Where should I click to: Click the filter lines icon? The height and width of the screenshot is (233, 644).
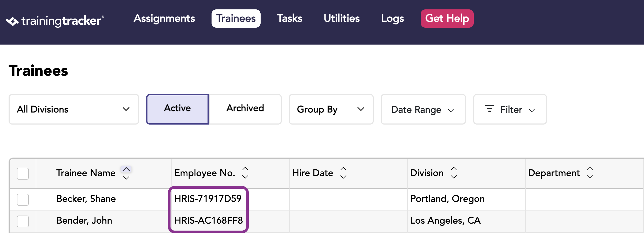[489, 109]
